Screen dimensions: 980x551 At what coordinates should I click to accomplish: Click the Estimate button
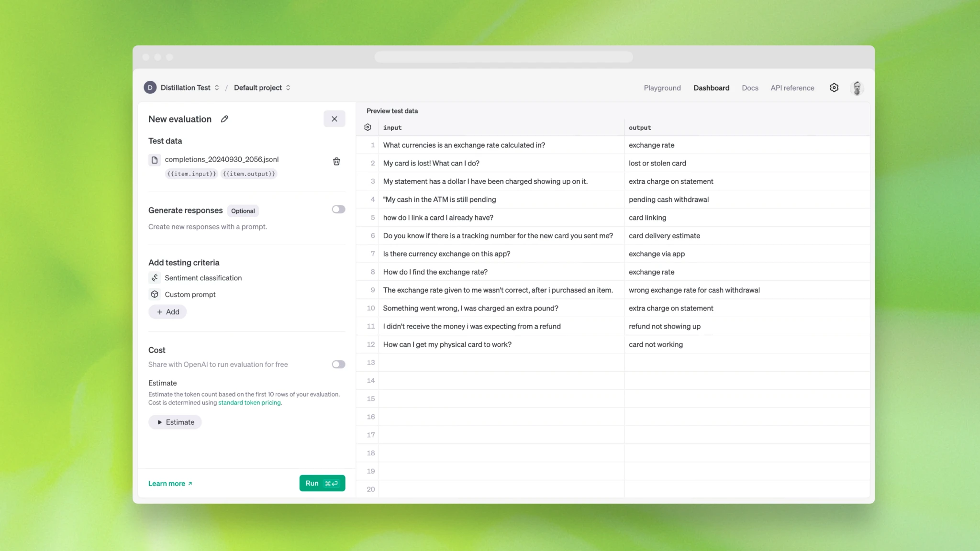pyautogui.click(x=176, y=422)
